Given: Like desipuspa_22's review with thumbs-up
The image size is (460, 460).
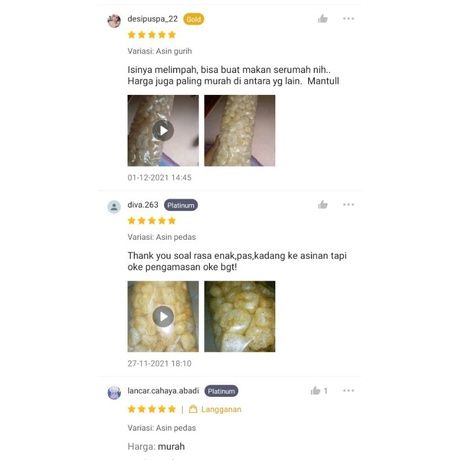Looking at the screenshot, I should (323, 19).
